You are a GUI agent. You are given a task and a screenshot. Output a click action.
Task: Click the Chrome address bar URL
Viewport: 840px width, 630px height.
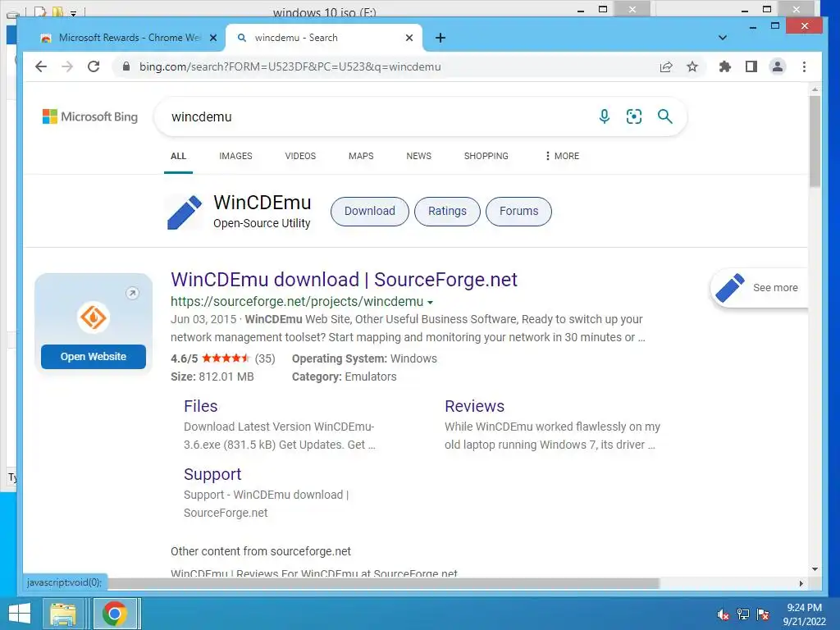pos(290,66)
